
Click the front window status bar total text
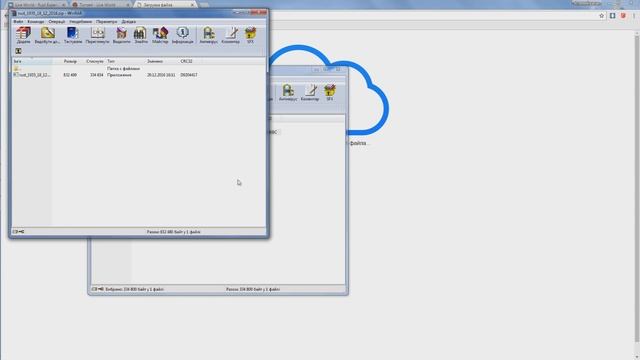pyautogui.click(x=173, y=232)
